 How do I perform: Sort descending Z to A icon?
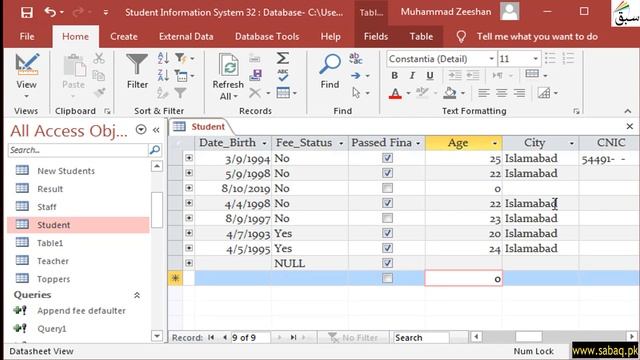[x=163, y=76]
